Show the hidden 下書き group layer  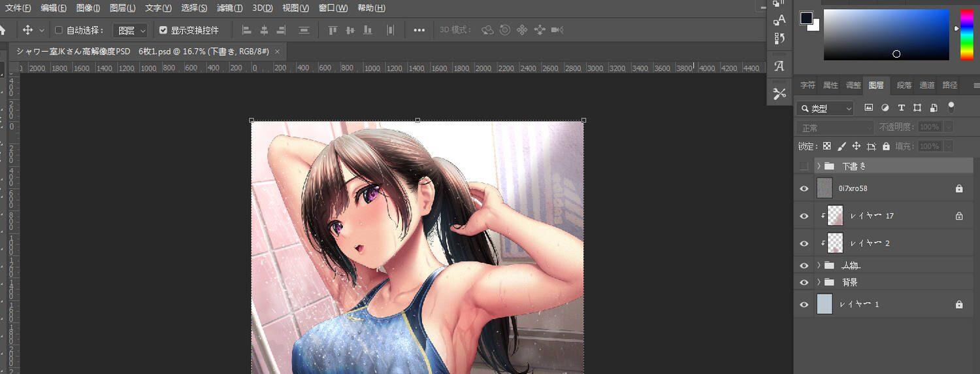coord(804,166)
